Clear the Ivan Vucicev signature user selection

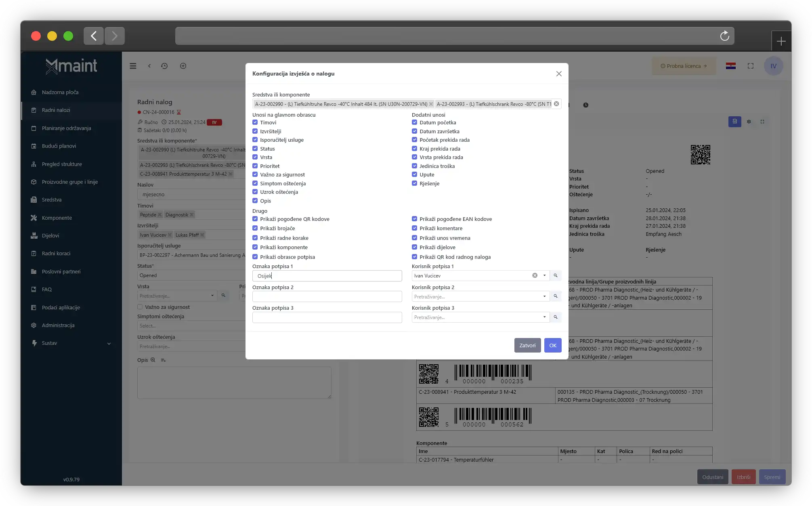coord(535,275)
